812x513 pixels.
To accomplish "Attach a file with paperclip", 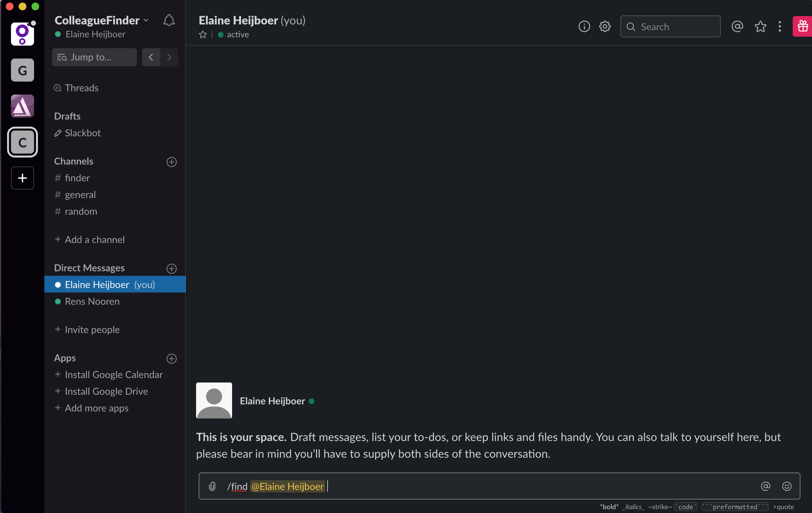I will [x=212, y=486].
